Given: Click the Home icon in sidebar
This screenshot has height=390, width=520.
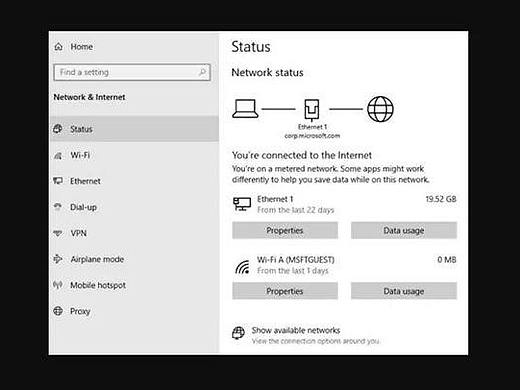Looking at the screenshot, I should pyautogui.click(x=59, y=47).
